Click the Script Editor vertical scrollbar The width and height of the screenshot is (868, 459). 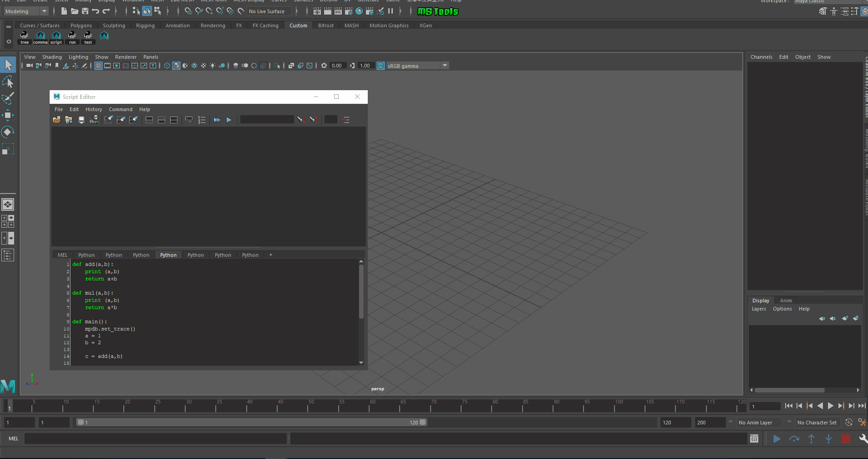[x=361, y=291]
